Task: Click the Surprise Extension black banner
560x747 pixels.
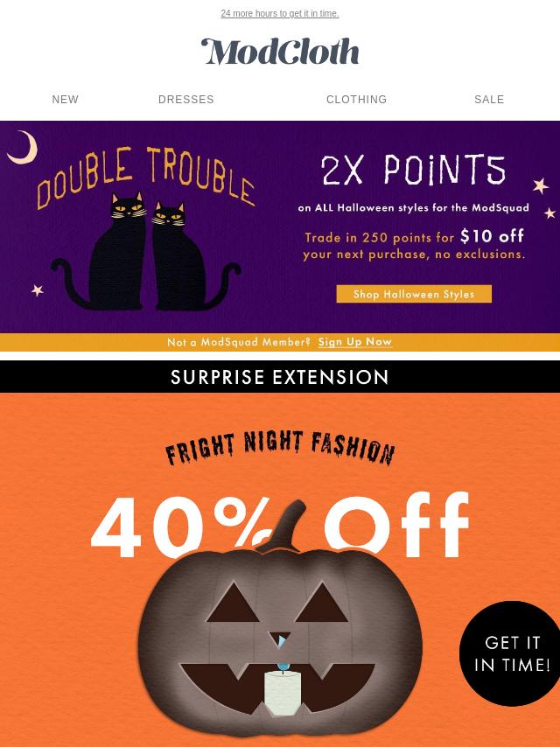Action: [280, 377]
